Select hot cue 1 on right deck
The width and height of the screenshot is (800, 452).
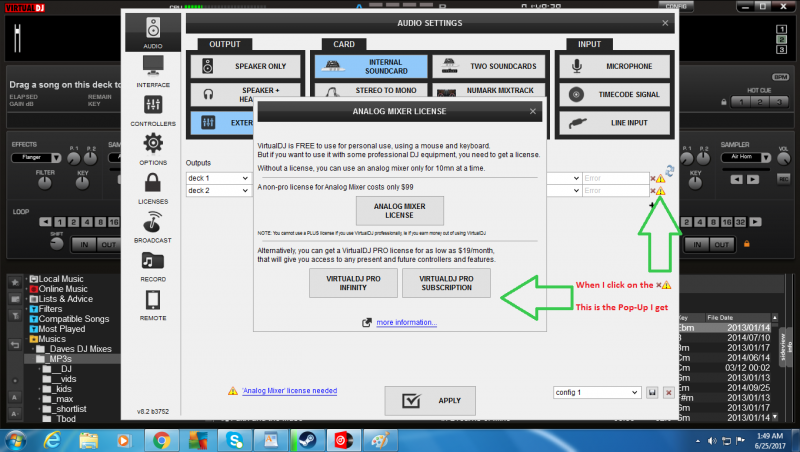(741, 102)
